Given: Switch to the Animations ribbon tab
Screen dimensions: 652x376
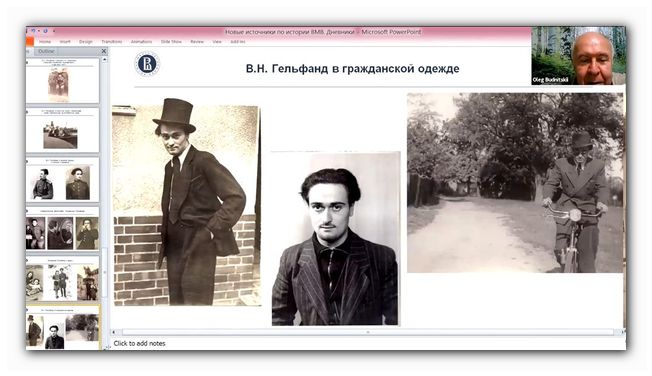Looking at the screenshot, I should tap(141, 42).
